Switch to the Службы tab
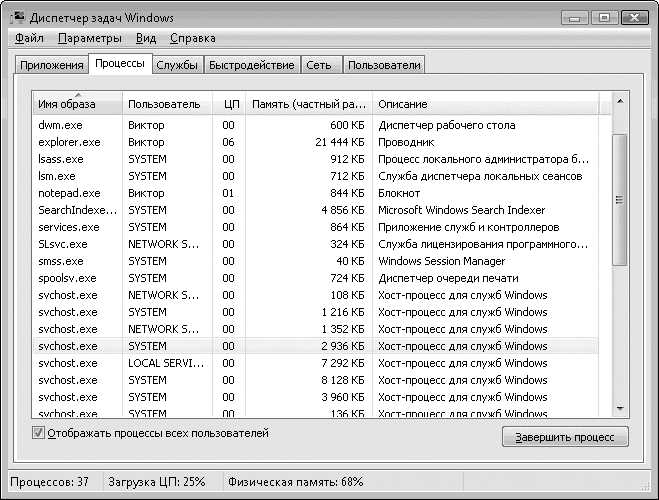659x500 pixels. tap(178, 65)
